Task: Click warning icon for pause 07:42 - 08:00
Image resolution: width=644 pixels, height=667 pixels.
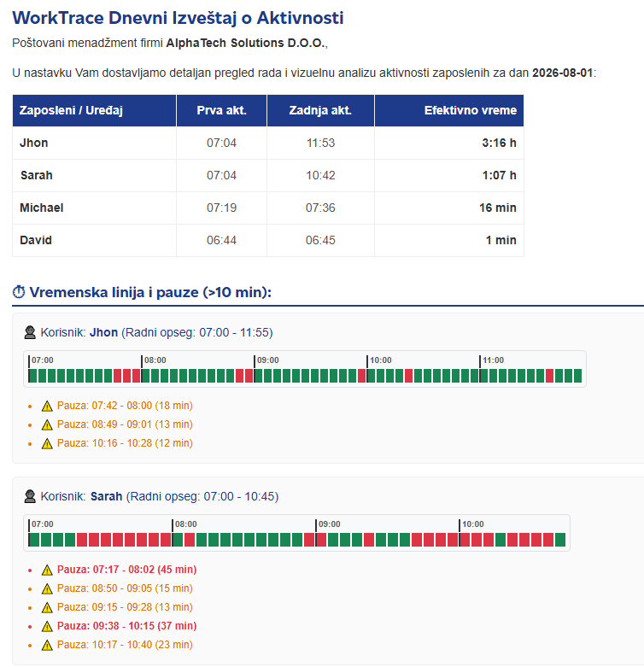Action: click(47, 406)
